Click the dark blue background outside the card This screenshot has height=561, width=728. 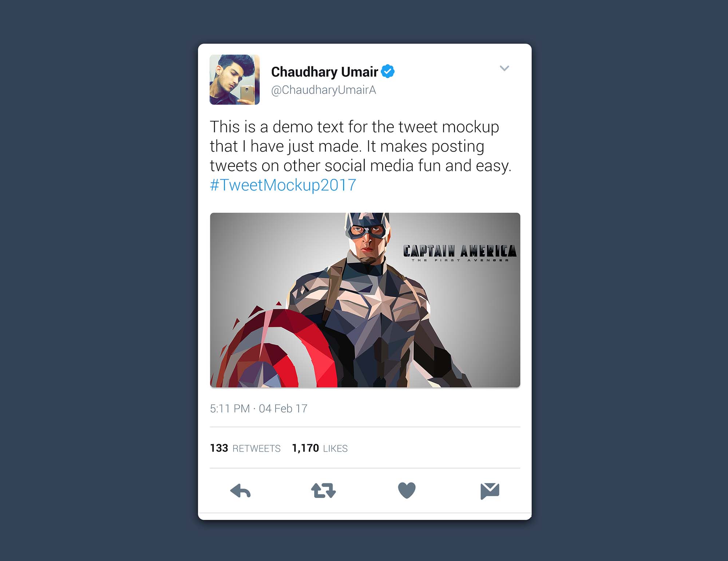tap(98, 280)
